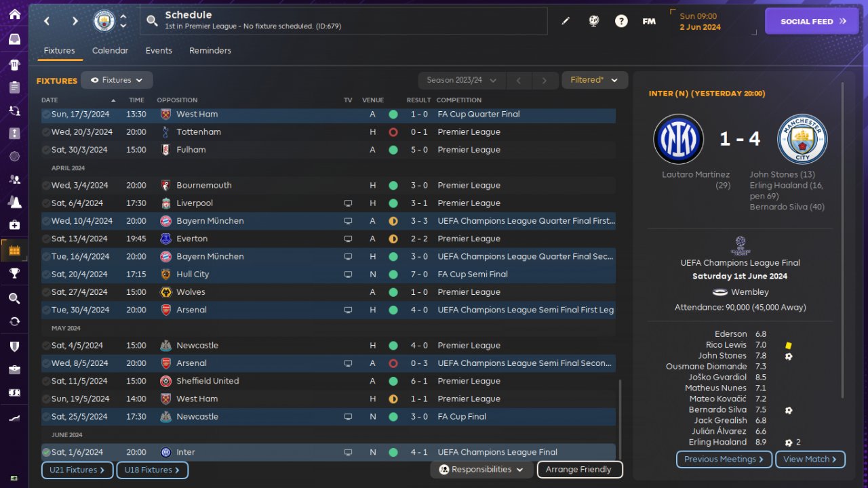Image resolution: width=868 pixels, height=488 pixels.
Task: Select the Everton fixture row
Action: tap(328, 239)
